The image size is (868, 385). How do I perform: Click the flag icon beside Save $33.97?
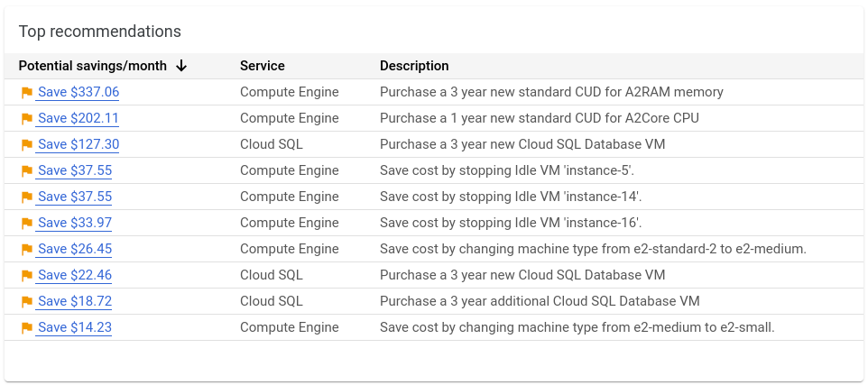pyautogui.click(x=26, y=223)
